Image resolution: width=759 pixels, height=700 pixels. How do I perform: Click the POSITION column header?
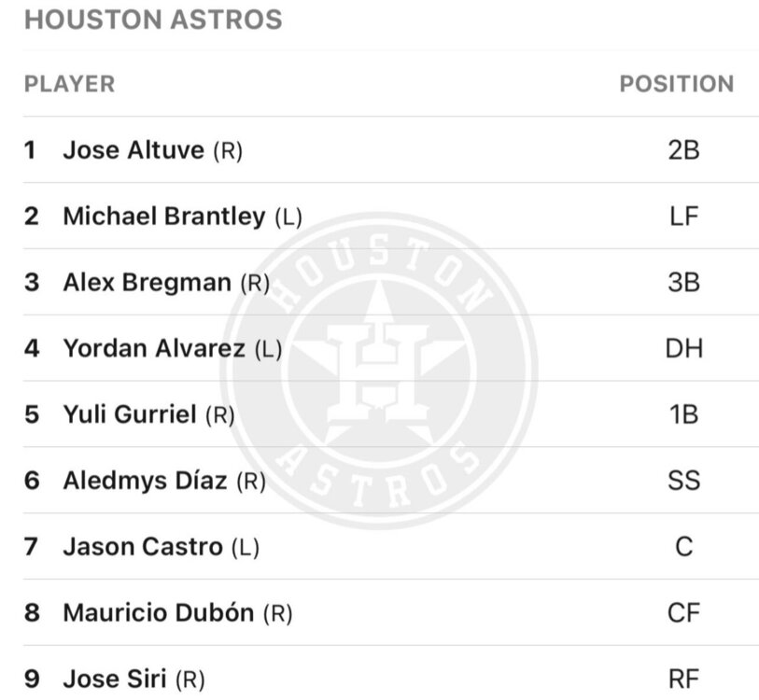coord(676,84)
